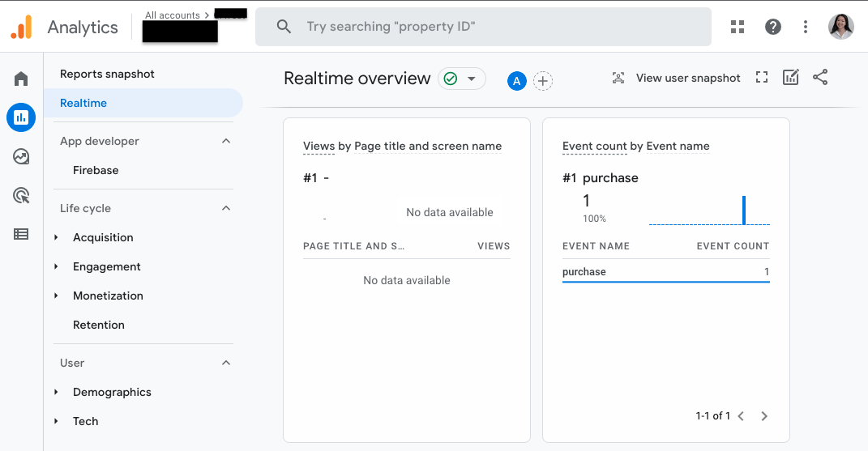Click the share report icon
Screen dimensions: 868x451
[x=820, y=77]
